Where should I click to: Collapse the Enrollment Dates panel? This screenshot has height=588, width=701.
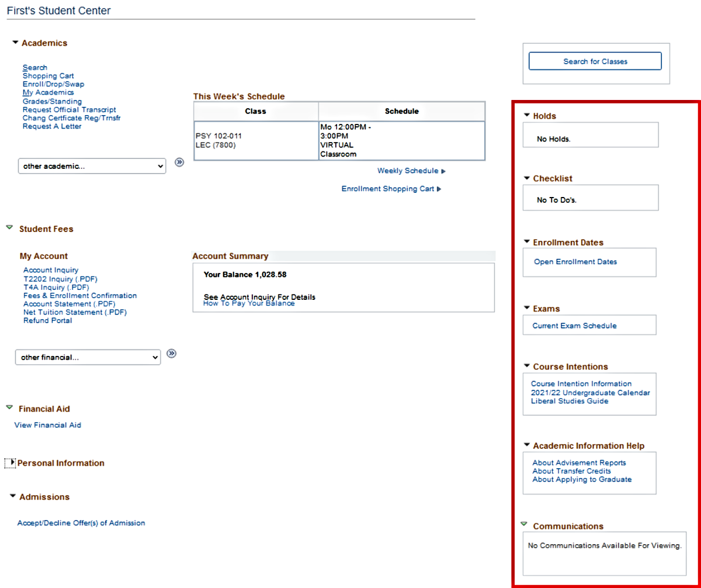click(x=527, y=241)
